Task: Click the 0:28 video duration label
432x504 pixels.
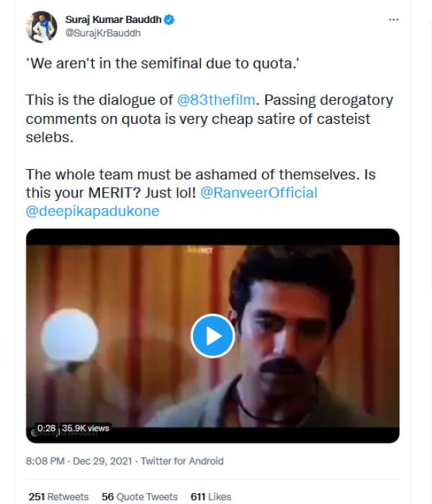Action: 47,428
